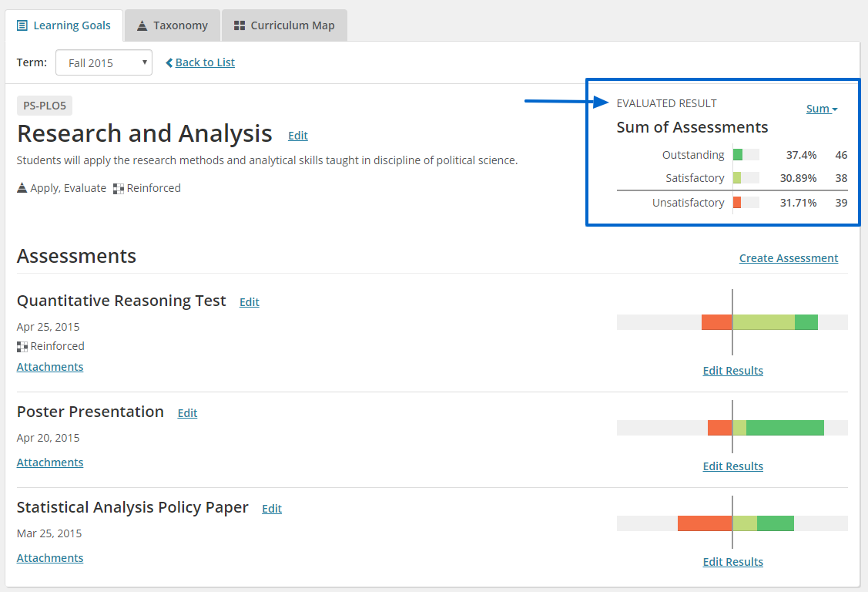Edit Results for Poster Presentation
This screenshot has width=868, height=592.
point(733,466)
